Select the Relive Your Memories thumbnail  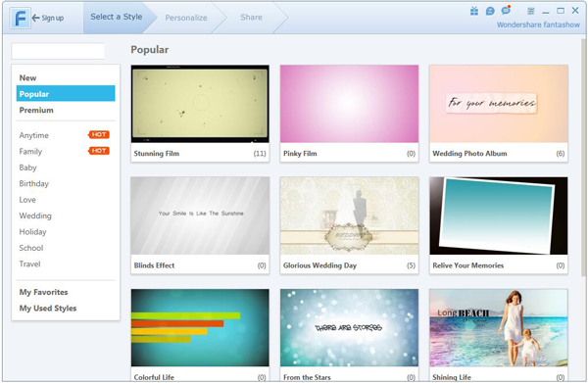coord(499,215)
